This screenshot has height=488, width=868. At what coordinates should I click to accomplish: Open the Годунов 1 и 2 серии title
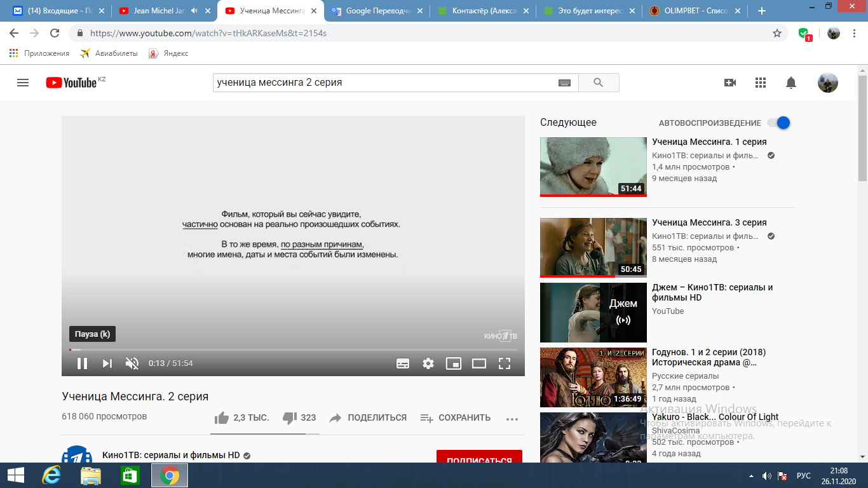709,357
